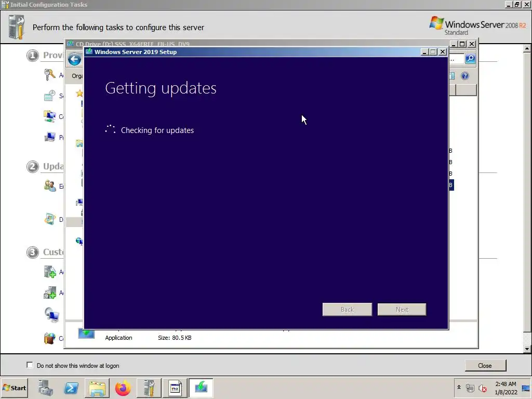Viewport: 532px width, 399px height.
Task: Click the Download and install updates icon
Action: coord(50,219)
